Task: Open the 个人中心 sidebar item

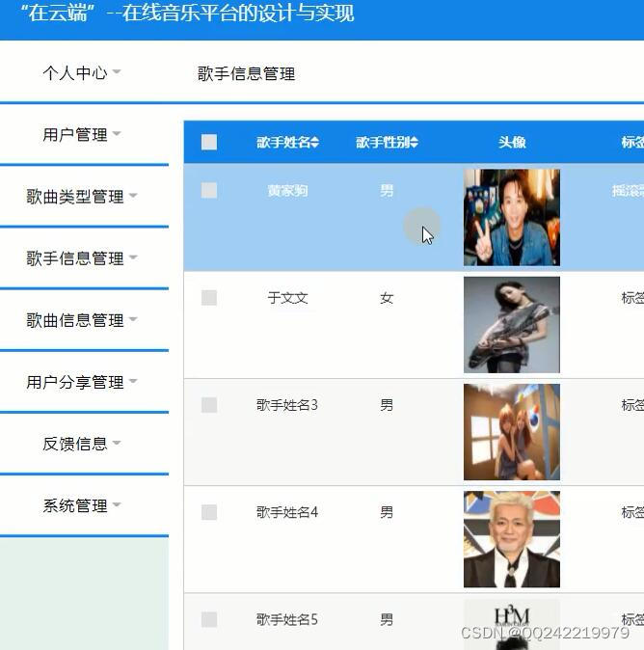Action: (x=75, y=73)
